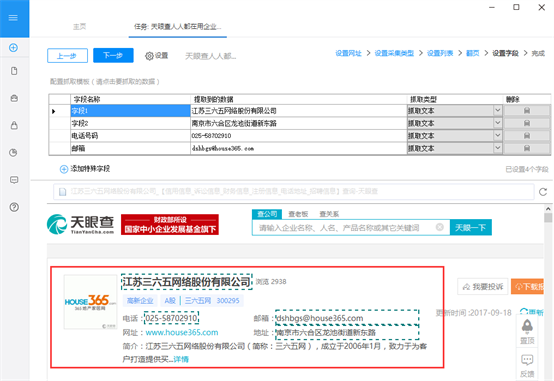Go to the 设置列表 step

click(x=440, y=53)
